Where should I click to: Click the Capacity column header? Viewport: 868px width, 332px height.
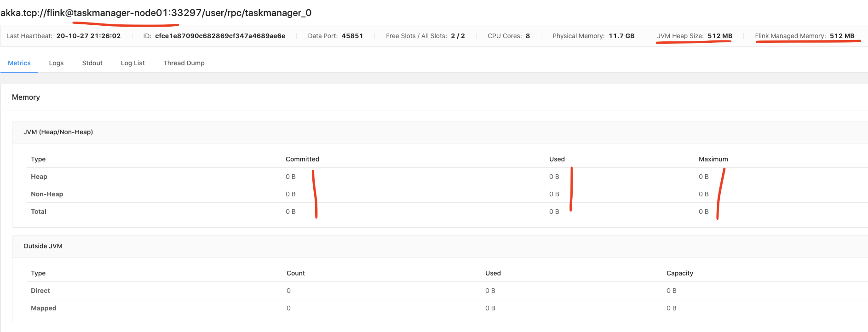tap(679, 273)
